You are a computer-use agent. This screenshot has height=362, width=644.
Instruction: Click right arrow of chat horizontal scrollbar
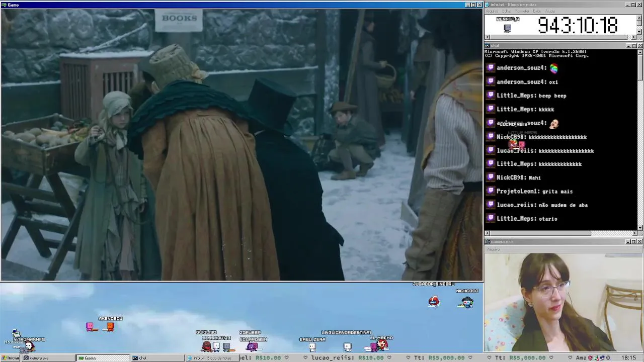click(x=634, y=233)
